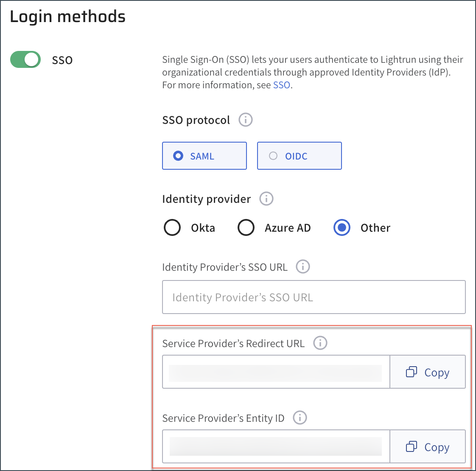Image resolution: width=476 pixels, height=471 pixels.
Task: Click the info icon beside SSO protocol
Action: [245, 120]
